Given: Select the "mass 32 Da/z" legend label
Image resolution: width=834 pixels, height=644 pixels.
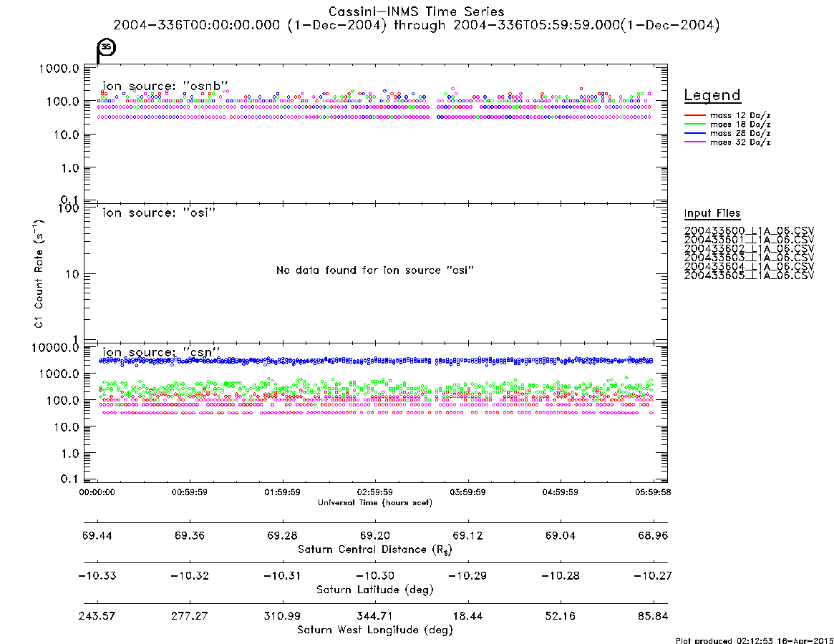Looking at the screenshot, I should (x=740, y=142).
